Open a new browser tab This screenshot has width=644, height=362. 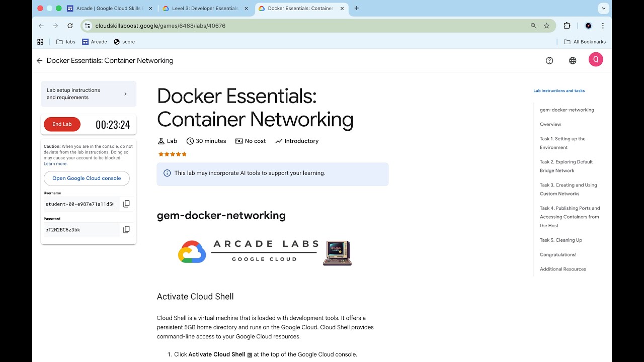click(x=357, y=8)
